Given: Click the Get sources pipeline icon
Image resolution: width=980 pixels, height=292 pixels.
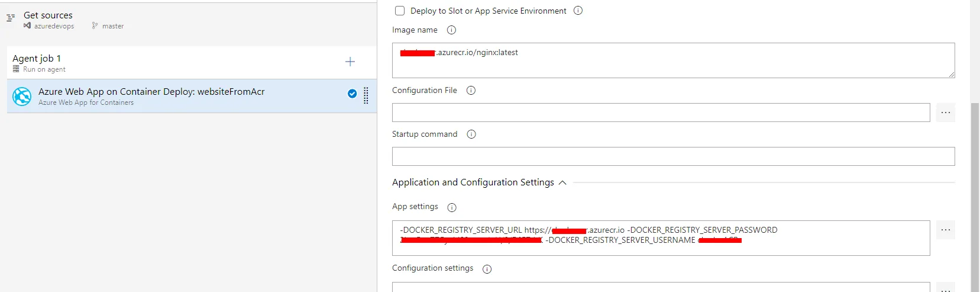Looking at the screenshot, I should tap(11, 18).
